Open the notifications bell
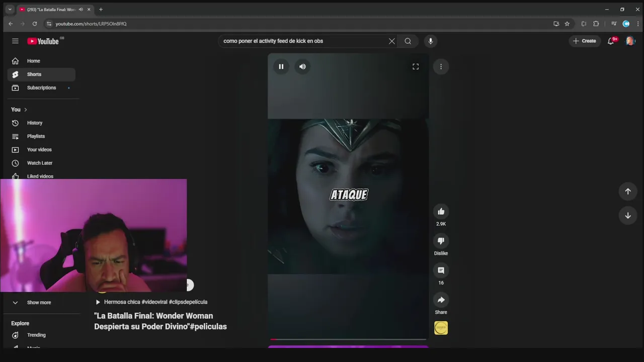 [x=611, y=41]
